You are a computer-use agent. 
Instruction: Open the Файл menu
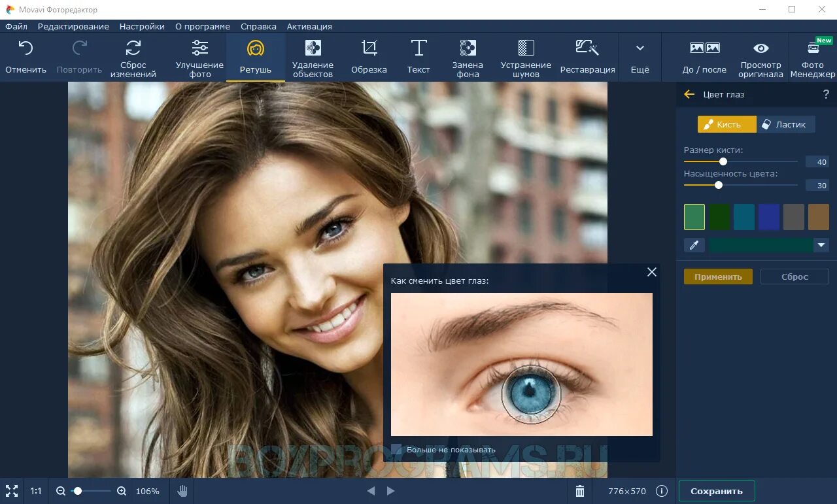(16, 27)
